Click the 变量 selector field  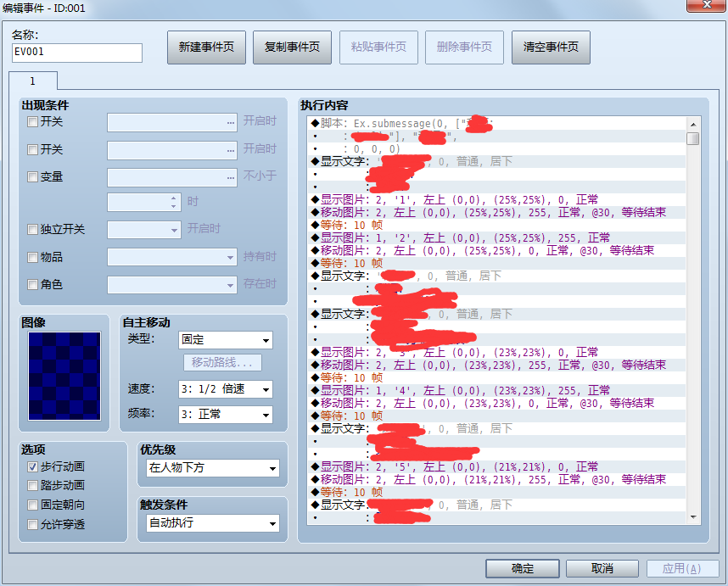[x=172, y=178]
